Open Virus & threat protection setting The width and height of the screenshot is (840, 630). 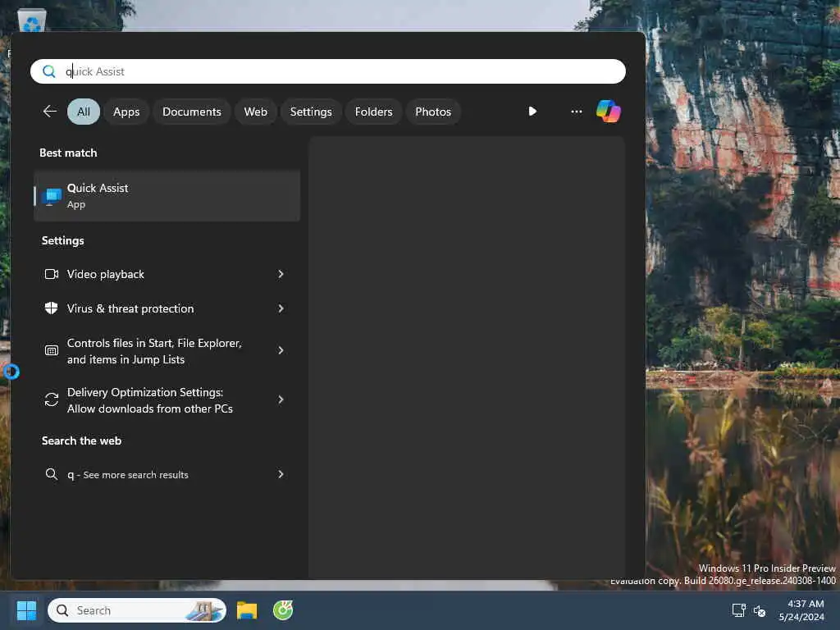click(167, 308)
